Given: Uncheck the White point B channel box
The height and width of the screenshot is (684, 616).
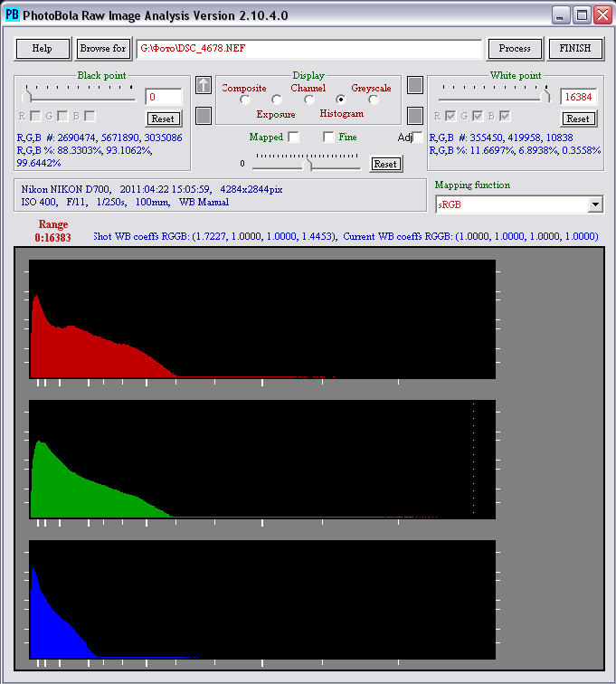Looking at the screenshot, I should pos(505,116).
